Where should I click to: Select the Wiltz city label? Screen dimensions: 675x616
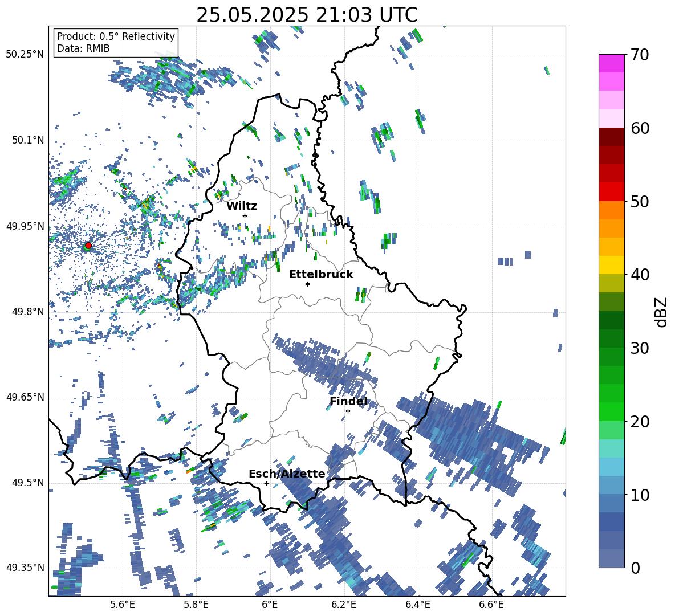(242, 206)
